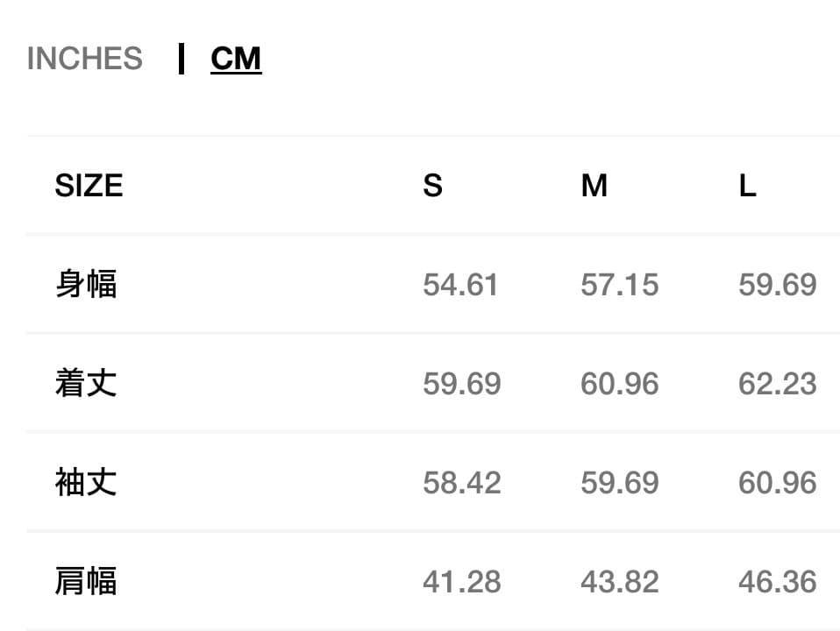Image resolution: width=840 pixels, height=631 pixels.
Task: Click the 身幅 value for size L
Action: pyautogui.click(x=777, y=285)
